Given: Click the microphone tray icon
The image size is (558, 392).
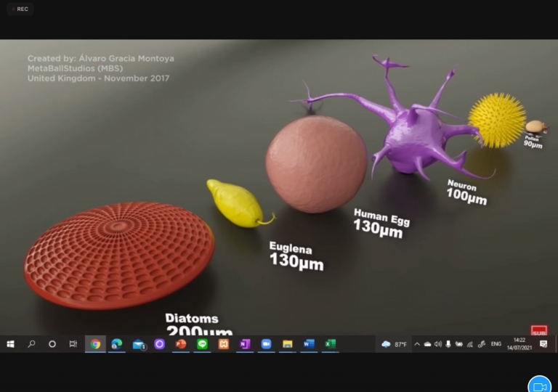Looking at the screenshot, I should (448, 344).
